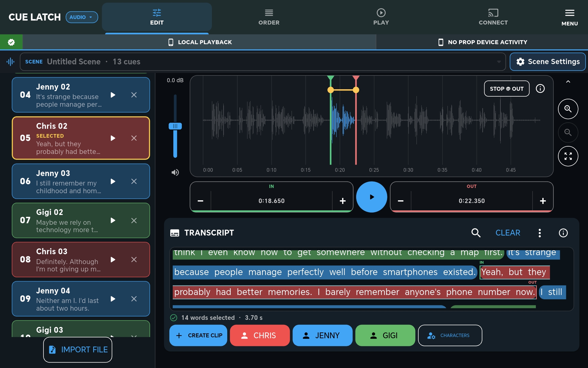Click the green verified status badge
The height and width of the screenshot is (368, 588).
pos(11,42)
